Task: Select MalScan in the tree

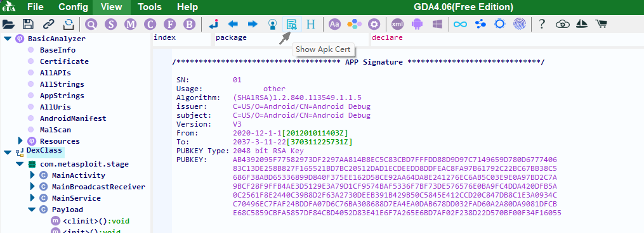Action: pyautogui.click(x=55, y=130)
